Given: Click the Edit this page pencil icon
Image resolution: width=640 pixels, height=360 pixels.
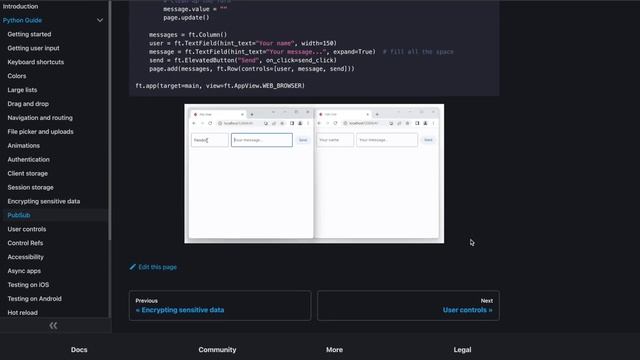Looking at the screenshot, I should coord(133,267).
